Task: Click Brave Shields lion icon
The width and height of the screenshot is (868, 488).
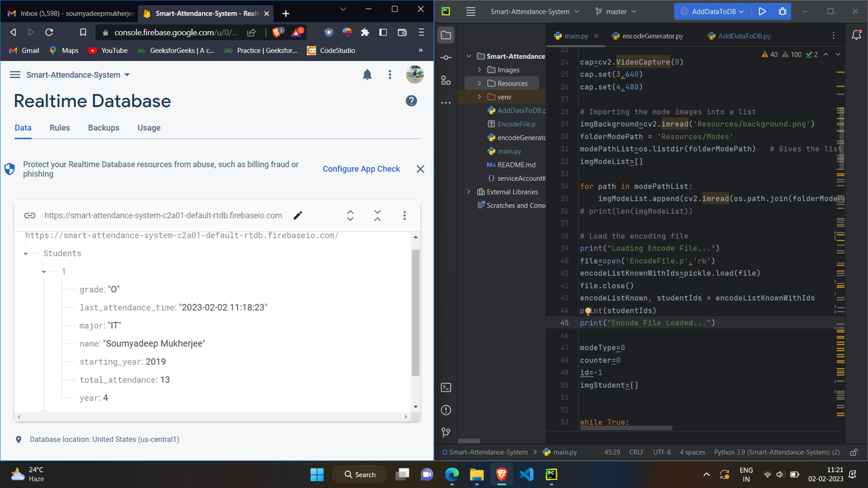Action: pyautogui.click(x=277, y=32)
